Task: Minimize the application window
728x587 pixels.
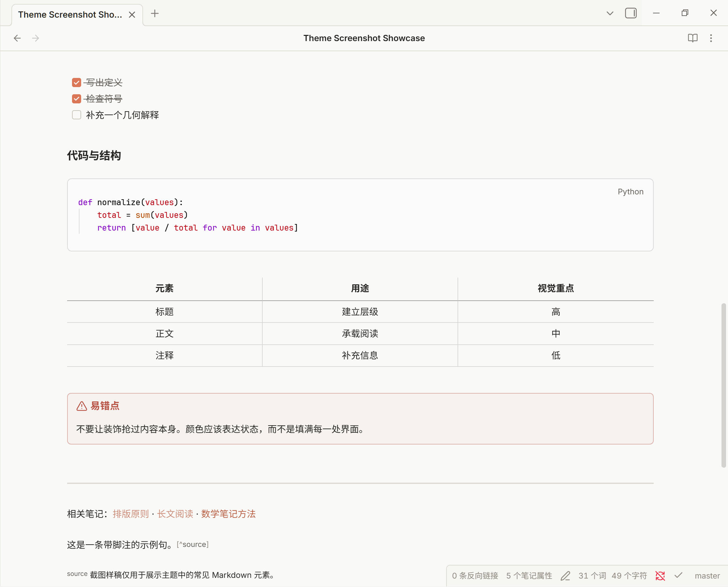Action: [656, 13]
